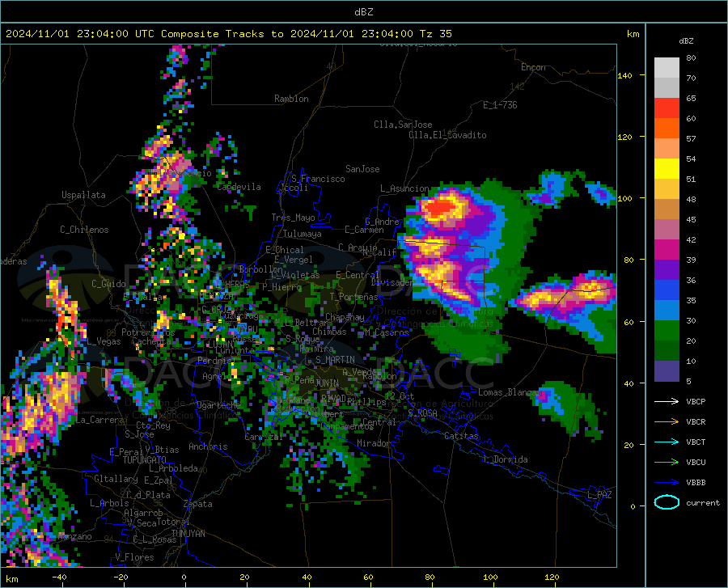
Task: Click the 0 km horizontal axis tick
Action: click(184, 577)
